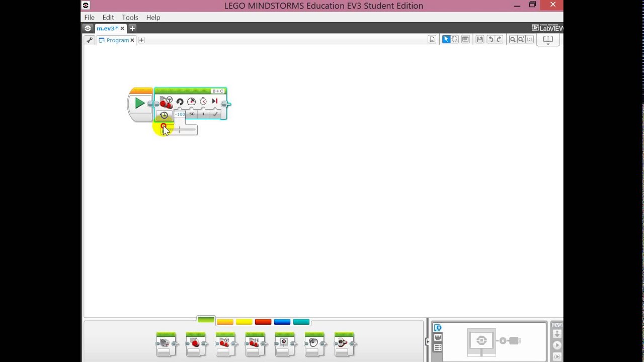Image resolution: width=644 pixels, height=362 pixels.
Task: Zoom out of the canvas
Action: pyautogui.click(x=513, y=39)
